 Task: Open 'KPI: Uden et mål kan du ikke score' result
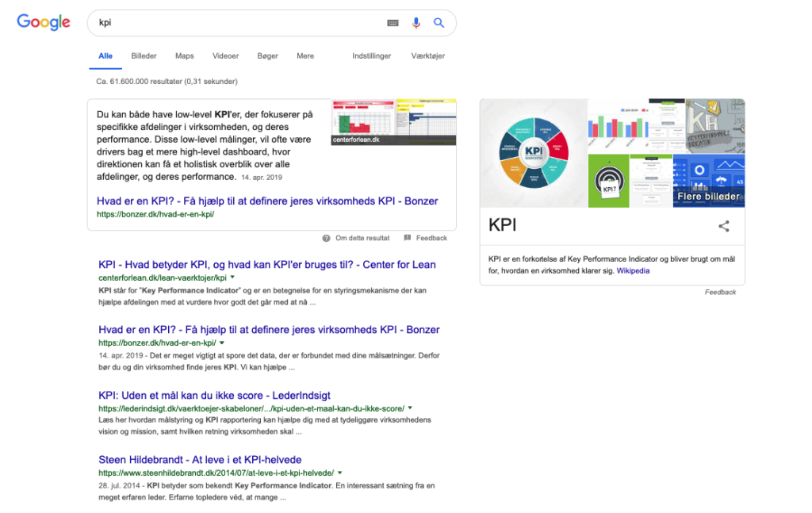(x=214, y=396)
